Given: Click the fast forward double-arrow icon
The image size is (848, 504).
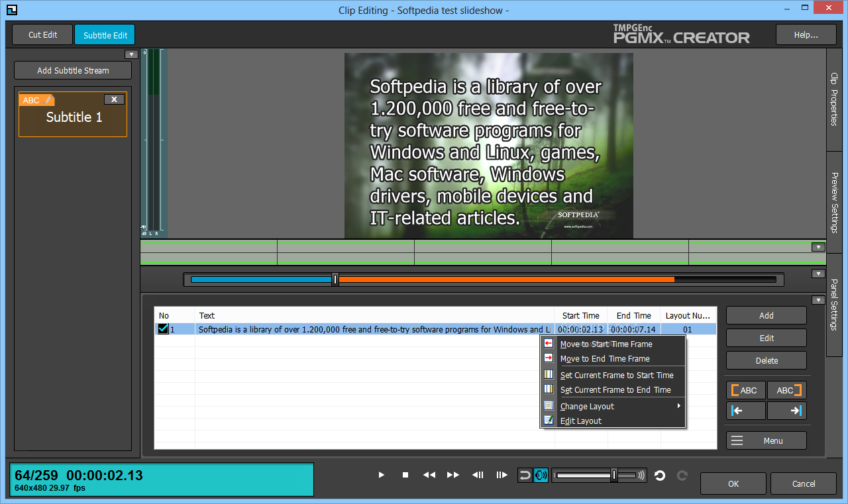Looking at the screenshot, I should click(x=453, y=475).
